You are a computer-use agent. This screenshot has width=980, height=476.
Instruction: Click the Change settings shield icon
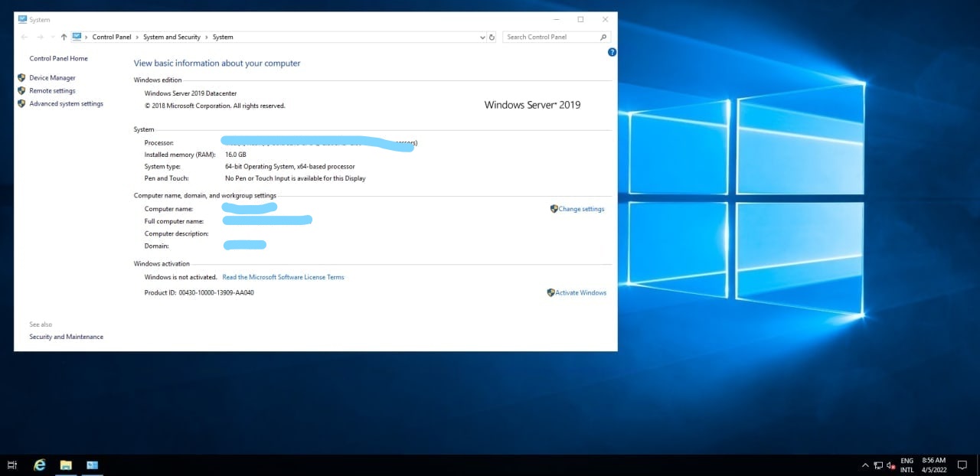tap(553, 208)
